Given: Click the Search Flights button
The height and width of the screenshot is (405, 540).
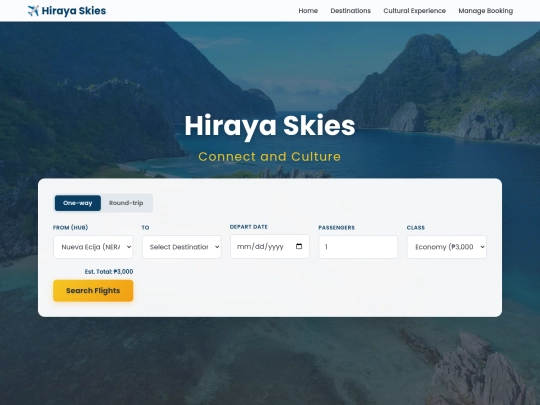Looking at the screenshot, I should (x=93, y=291).
